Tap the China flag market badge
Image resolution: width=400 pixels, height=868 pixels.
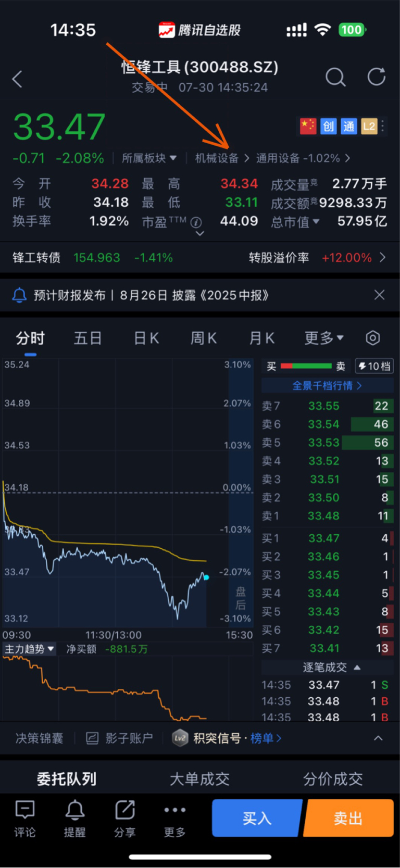[x=308, y=126]
